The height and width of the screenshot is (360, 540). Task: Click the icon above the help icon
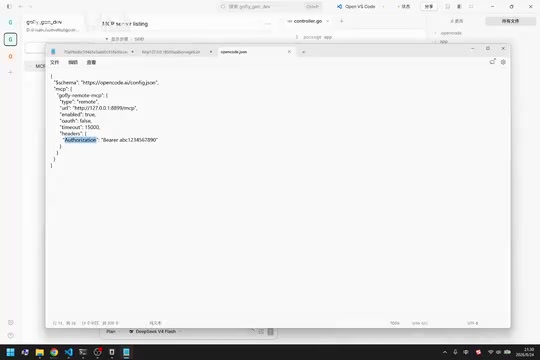pos(11,322)
